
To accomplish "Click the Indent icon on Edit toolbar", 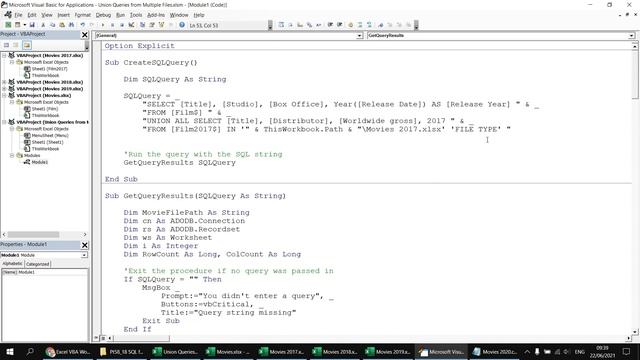I will [x=330, y=25].
